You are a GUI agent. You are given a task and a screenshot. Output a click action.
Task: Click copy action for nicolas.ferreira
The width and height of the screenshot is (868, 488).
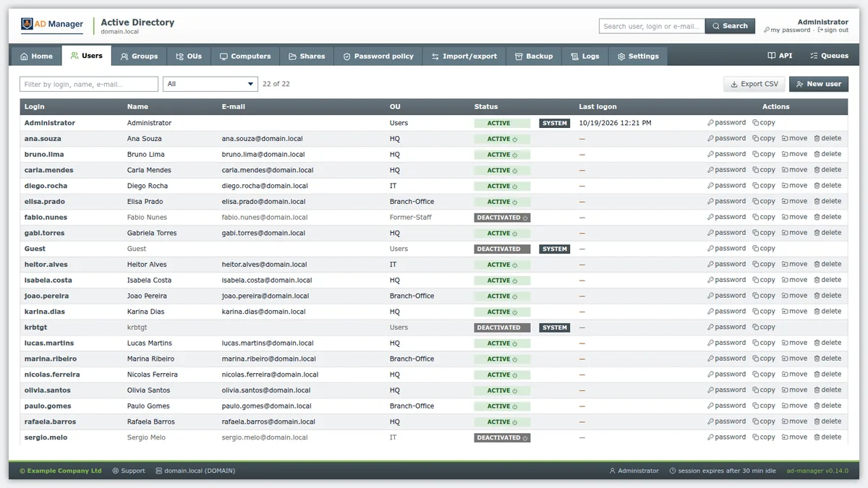tap(764, 374)
